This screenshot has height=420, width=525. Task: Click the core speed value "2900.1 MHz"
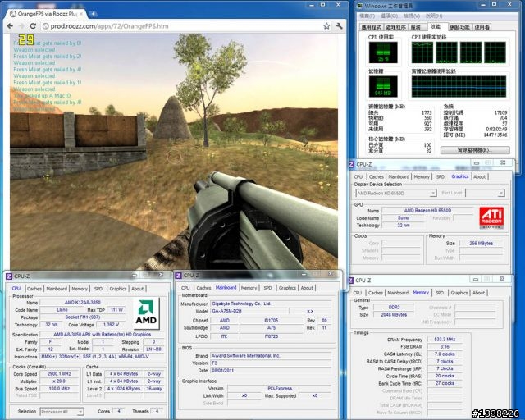[x=59, y=374]
